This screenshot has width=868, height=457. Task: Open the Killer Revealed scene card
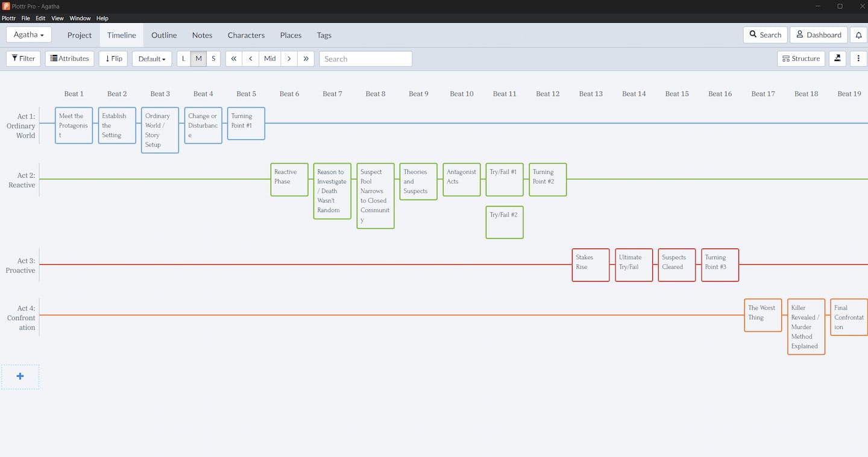click(806, 326)
